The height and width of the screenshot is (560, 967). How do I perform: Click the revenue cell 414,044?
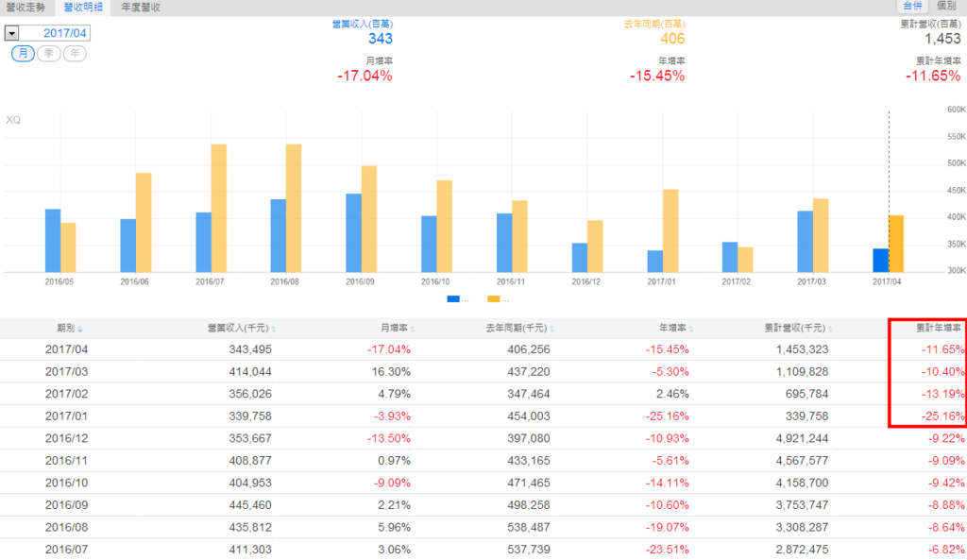point(250,372)
